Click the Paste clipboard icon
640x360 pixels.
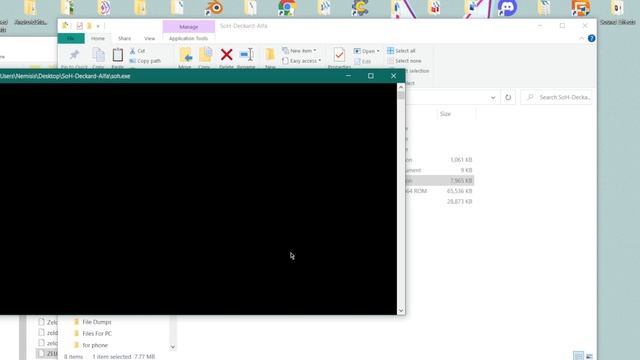point(118,55)
